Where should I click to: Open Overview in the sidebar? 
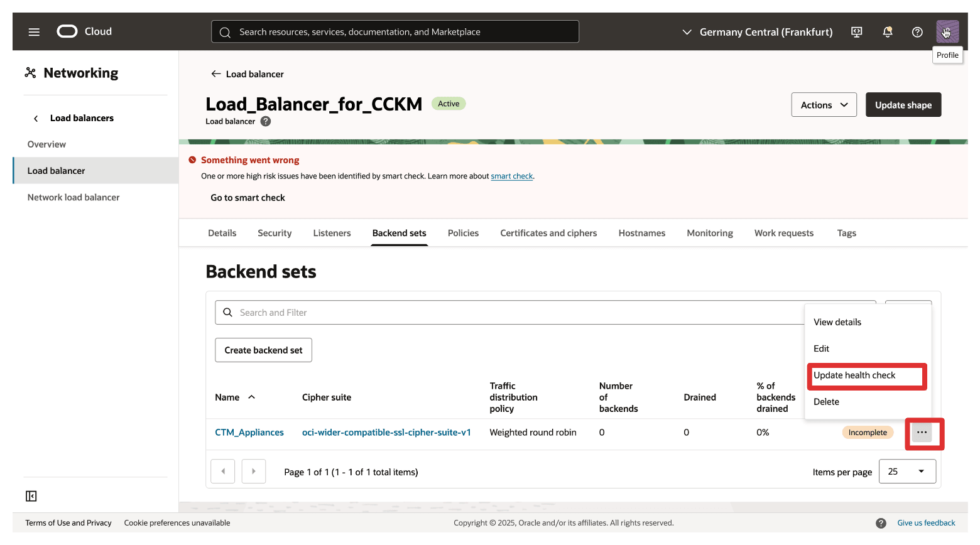pyautogui.click(x=46, y=144)
